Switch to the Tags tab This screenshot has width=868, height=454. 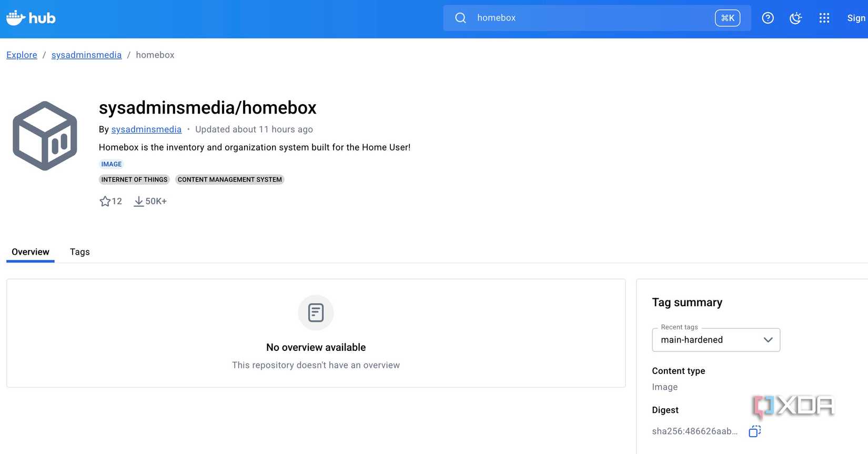point(80,252)
